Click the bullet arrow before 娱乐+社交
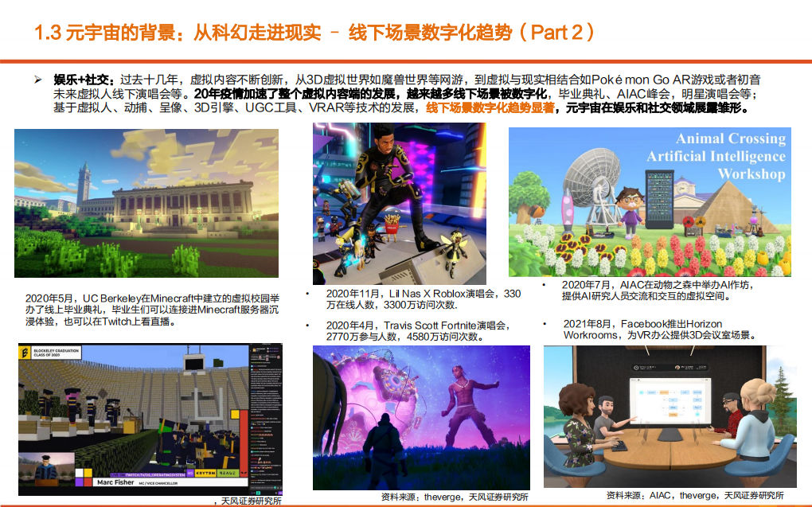 click(37, 80)
